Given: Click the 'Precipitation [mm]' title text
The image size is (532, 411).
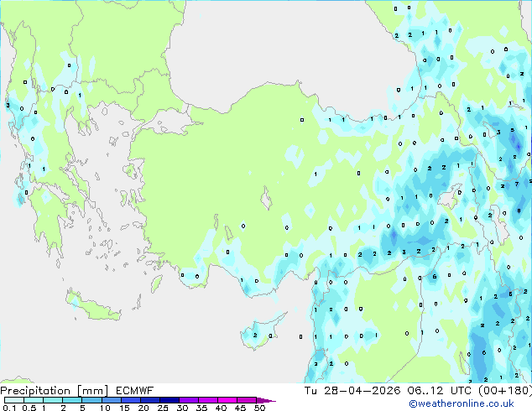Looking at the screenshot, I should [x=55, y=391].
